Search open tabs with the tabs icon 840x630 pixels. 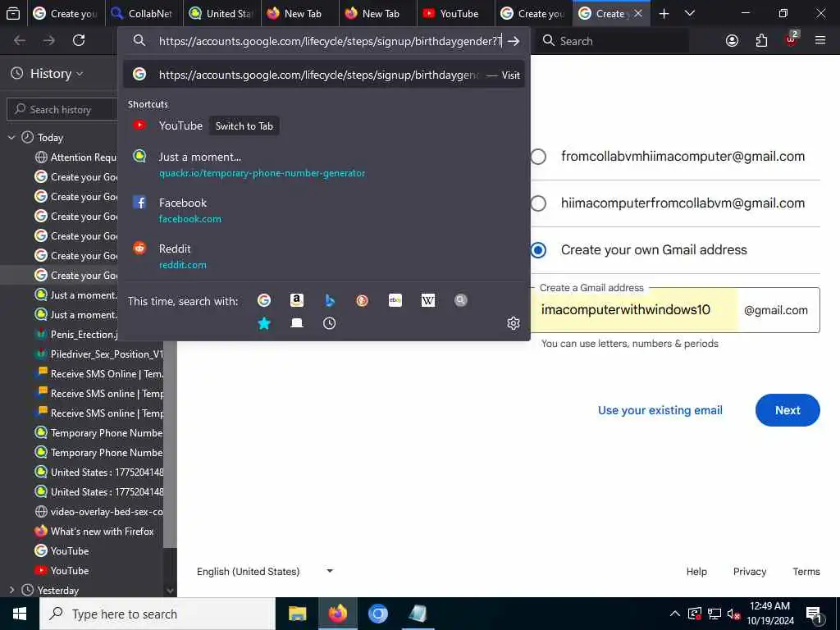297,323
